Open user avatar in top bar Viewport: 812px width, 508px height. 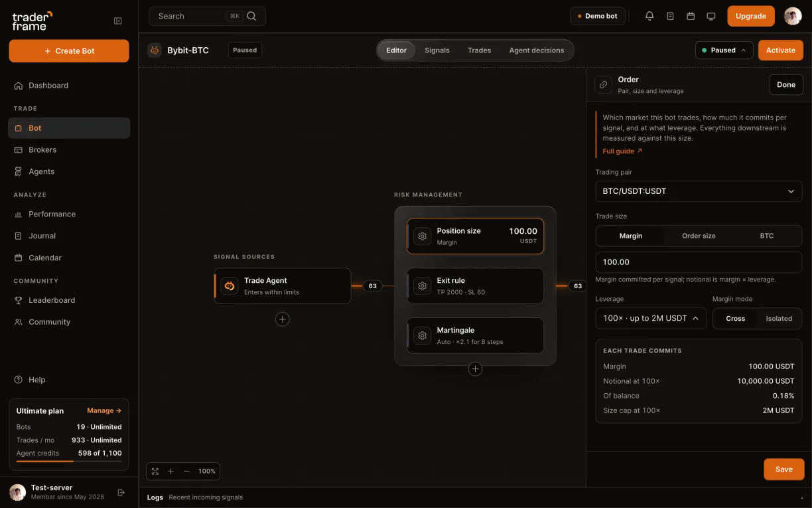(793, 16)
